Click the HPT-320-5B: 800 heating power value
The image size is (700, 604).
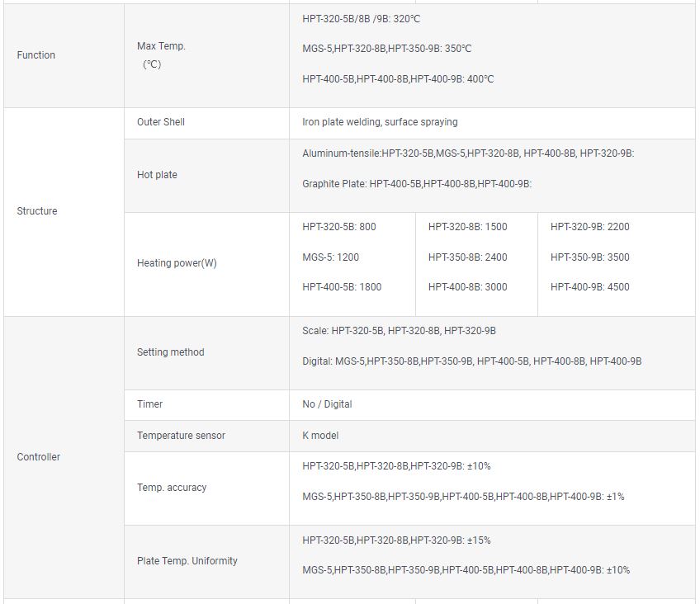[339, 227]
